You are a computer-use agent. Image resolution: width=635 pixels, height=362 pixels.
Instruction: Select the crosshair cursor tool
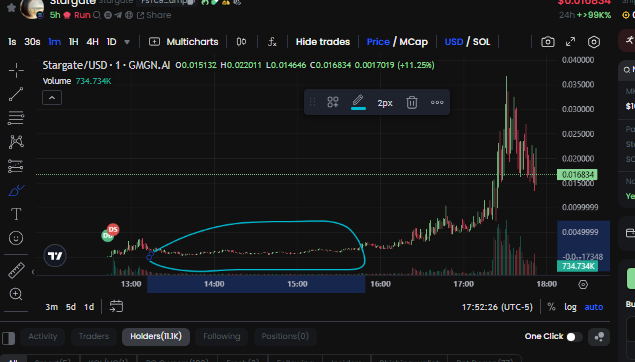click(x=16, y=70)
